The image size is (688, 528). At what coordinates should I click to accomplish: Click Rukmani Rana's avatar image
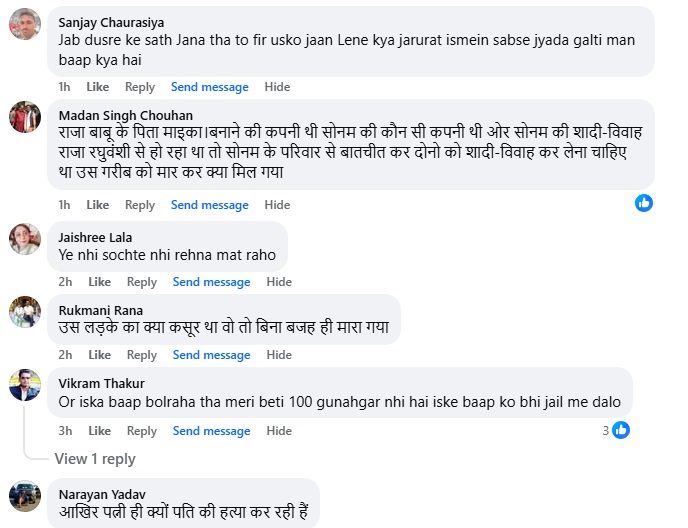pyautogui.click(x=25, y=312)
